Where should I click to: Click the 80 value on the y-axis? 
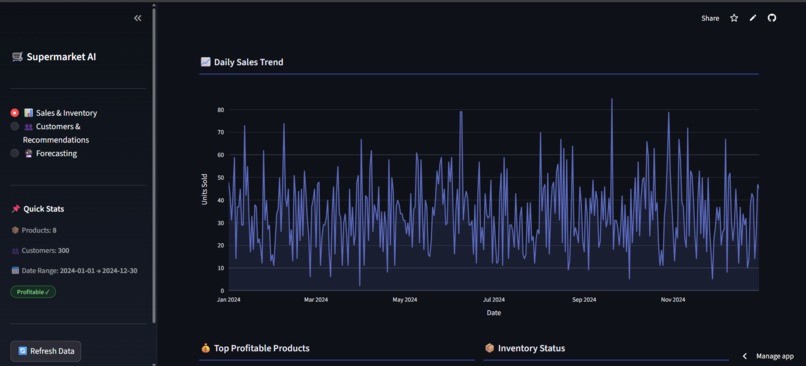click(x=221, y=109)
